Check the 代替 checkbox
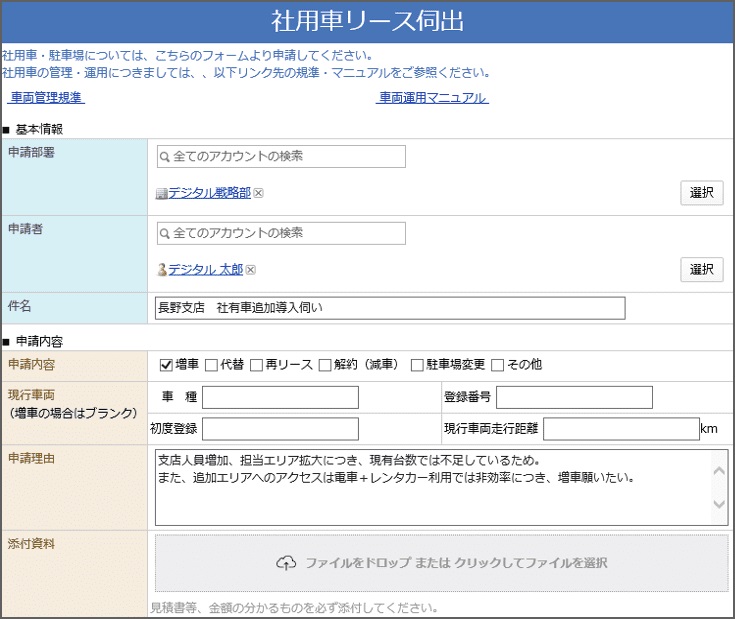Image resolution: width=735 pixels, height=619 pixels. [211, 365]
